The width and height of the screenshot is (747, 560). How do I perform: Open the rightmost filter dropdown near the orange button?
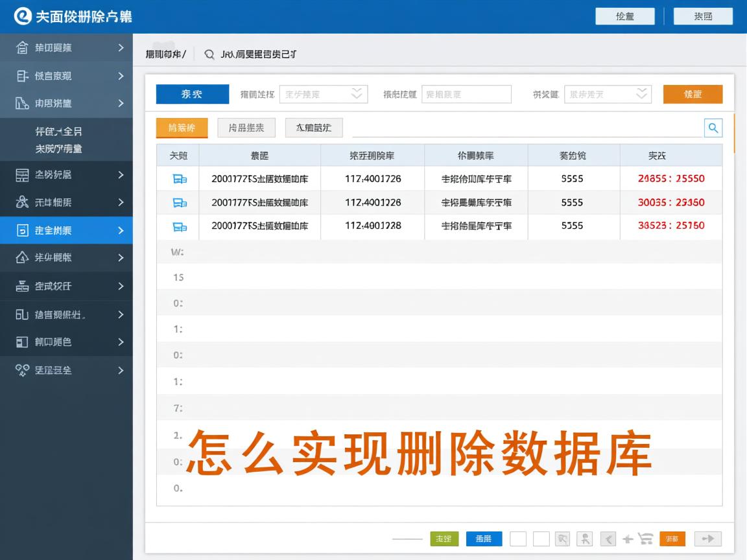tap(607, 93)
